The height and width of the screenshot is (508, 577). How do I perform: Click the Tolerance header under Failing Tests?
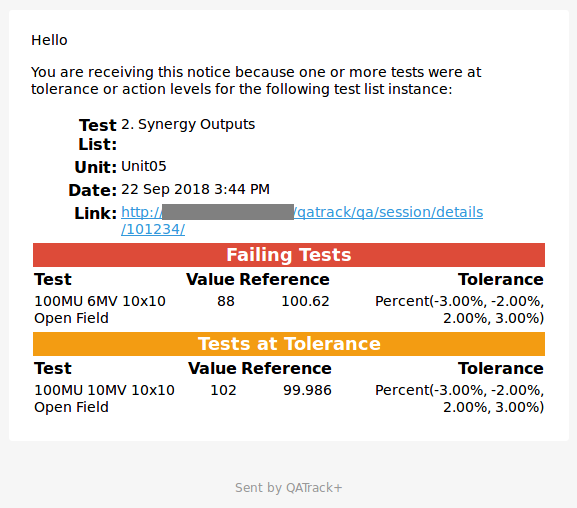(501, 279)
